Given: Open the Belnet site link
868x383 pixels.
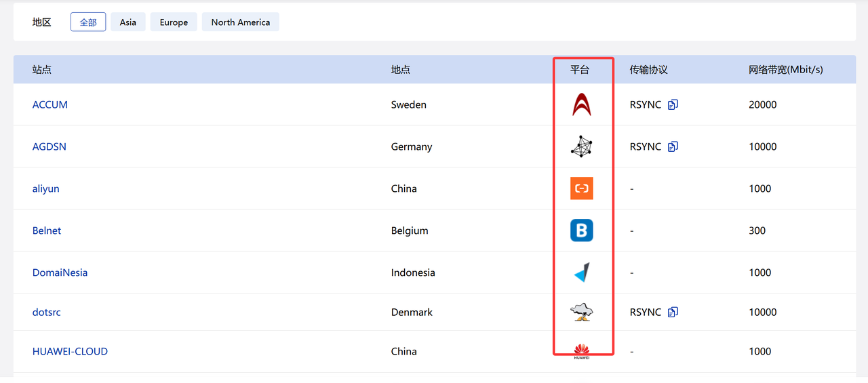Looking at the screenshot, I should (47, 230).
